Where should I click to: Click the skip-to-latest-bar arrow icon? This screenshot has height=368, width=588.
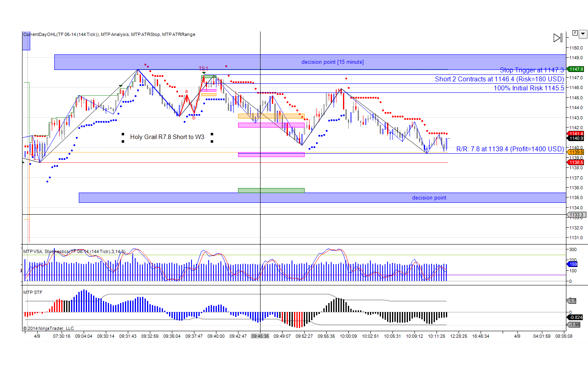[558, 38]
